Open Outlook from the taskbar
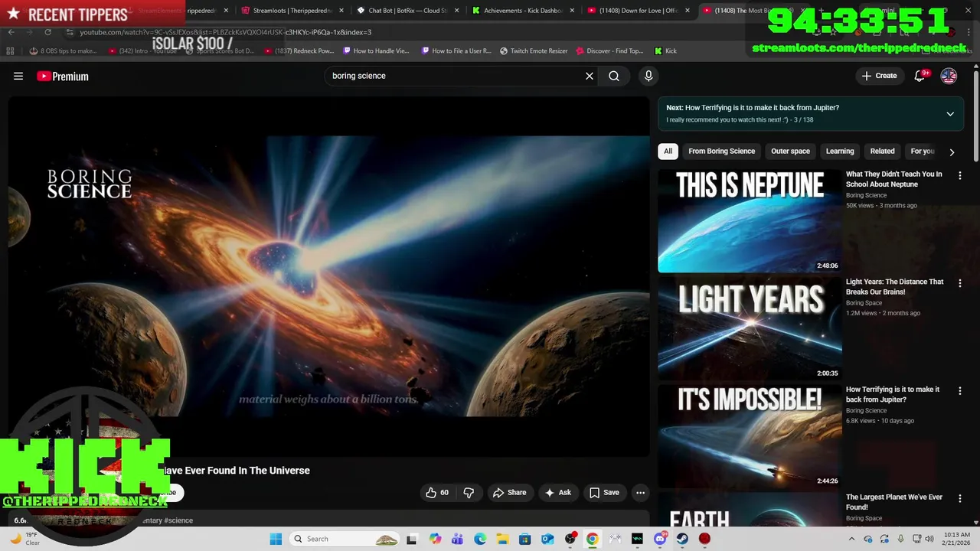980x551 pixels. coord(547,539)
